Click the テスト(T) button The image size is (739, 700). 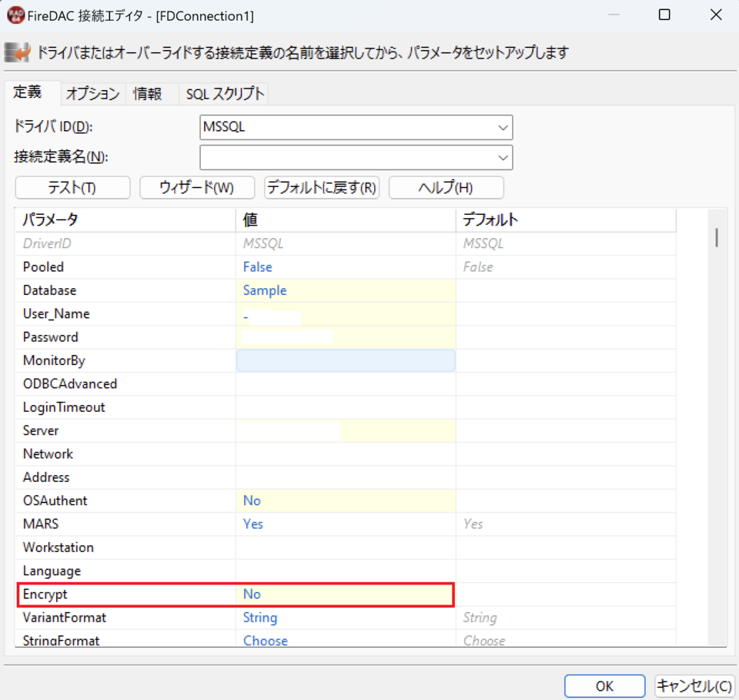[72, 188]
